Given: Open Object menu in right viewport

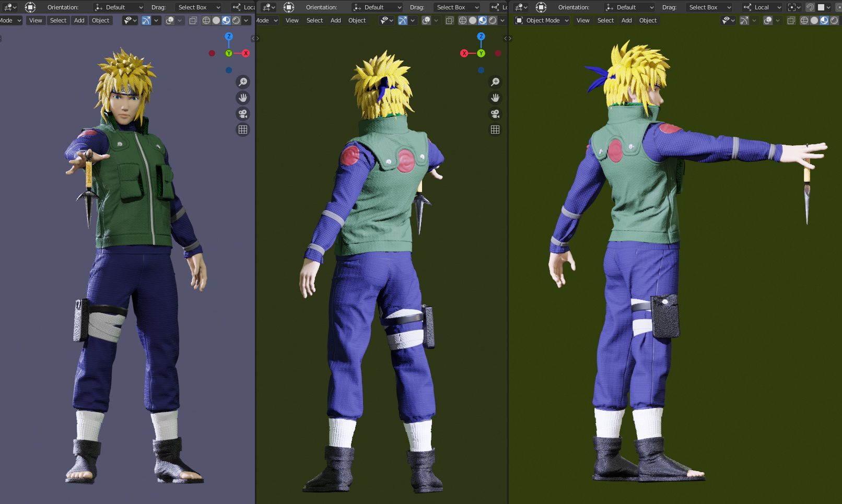Looking at the screenshot, I should (648, 20).
